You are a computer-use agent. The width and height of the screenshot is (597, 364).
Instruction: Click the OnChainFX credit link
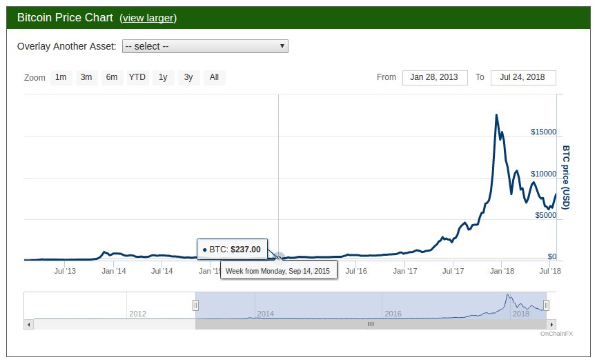556,334
